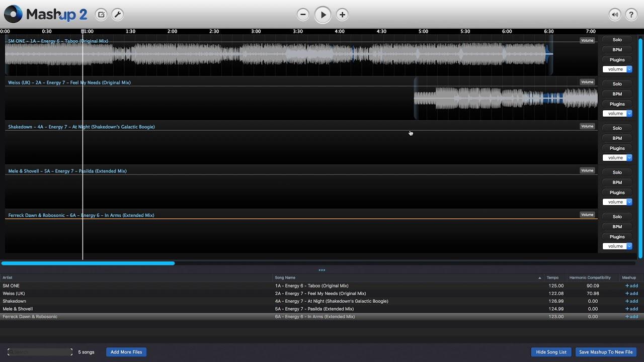Click the Add More Files button
Screen dimensions: 644x362
point(126,352)
